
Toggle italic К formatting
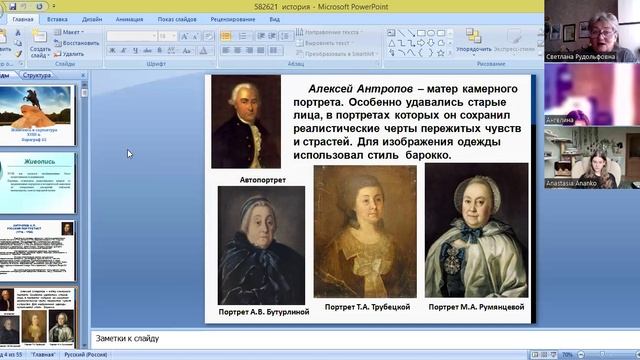[124, 51]
